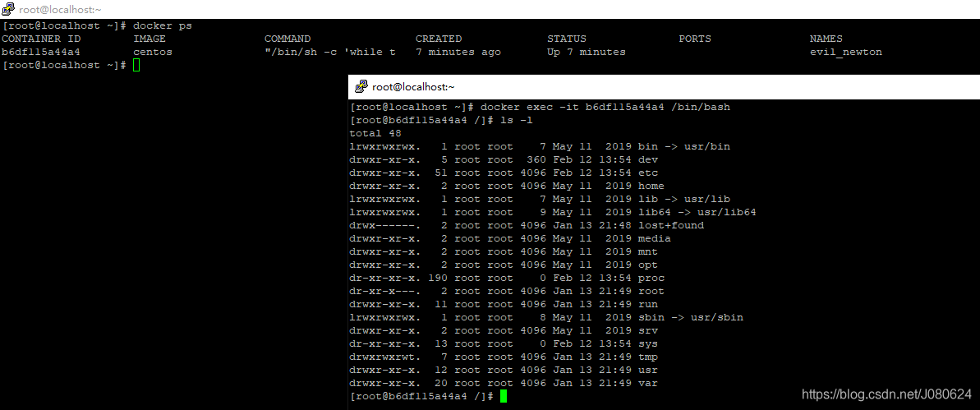Click the 'etc' directory entry
The width and height of the screenshot is (980, 410).
[x=647, y=173]
